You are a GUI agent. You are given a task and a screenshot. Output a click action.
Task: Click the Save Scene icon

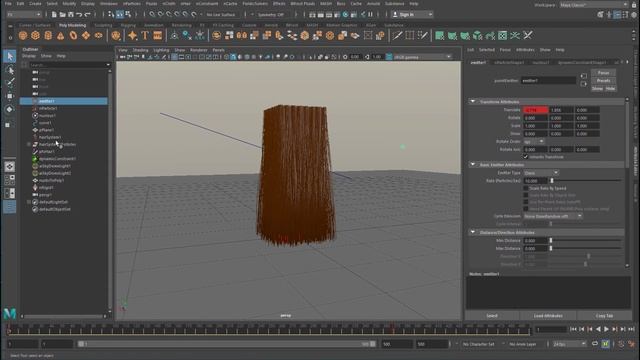point(71,15)
